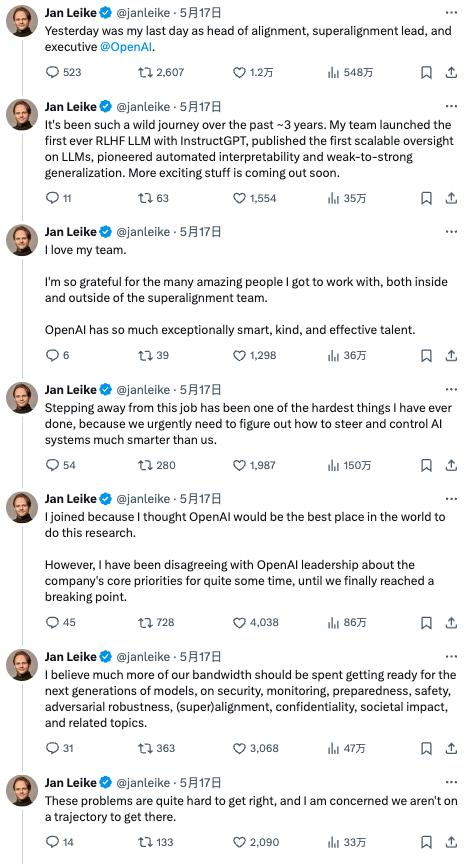Bookmark the 'I love my team' tweet
Screen dimensions: 471x864
point(426,355)
